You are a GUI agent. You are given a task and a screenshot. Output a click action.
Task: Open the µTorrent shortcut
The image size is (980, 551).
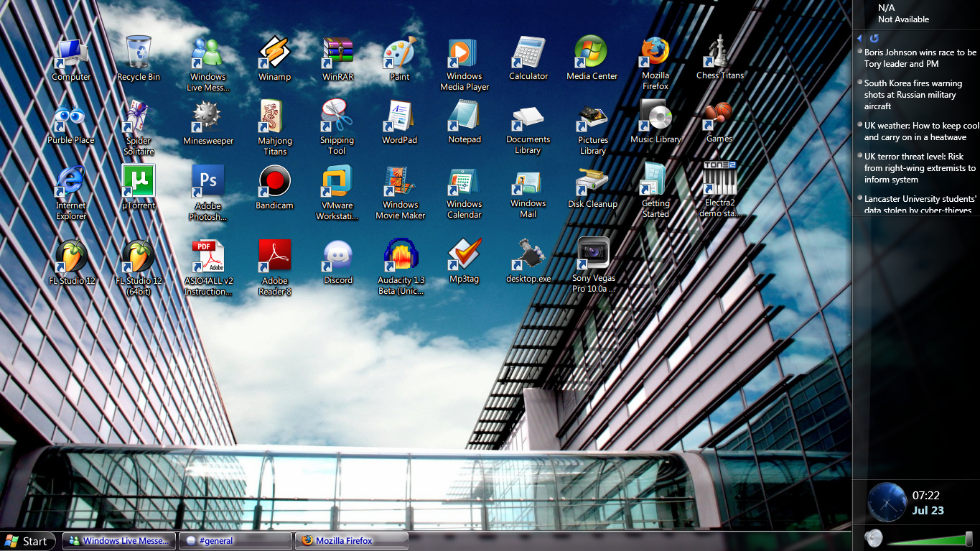pos(139,187)
